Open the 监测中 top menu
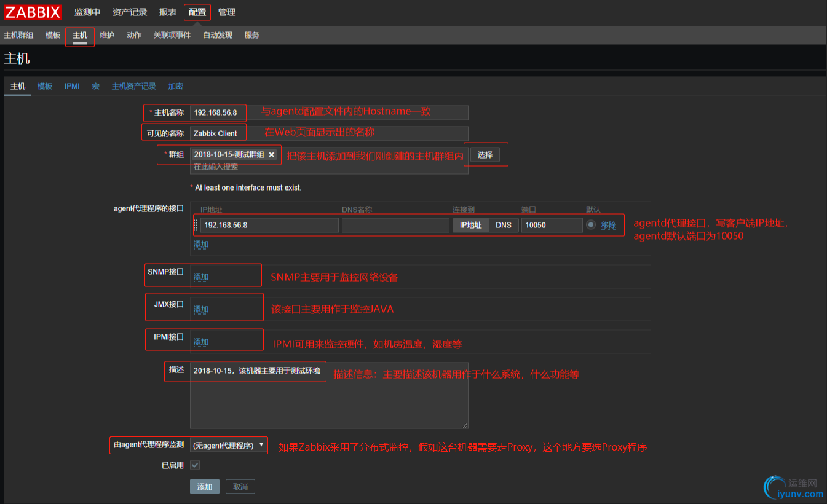 (87, 12)
